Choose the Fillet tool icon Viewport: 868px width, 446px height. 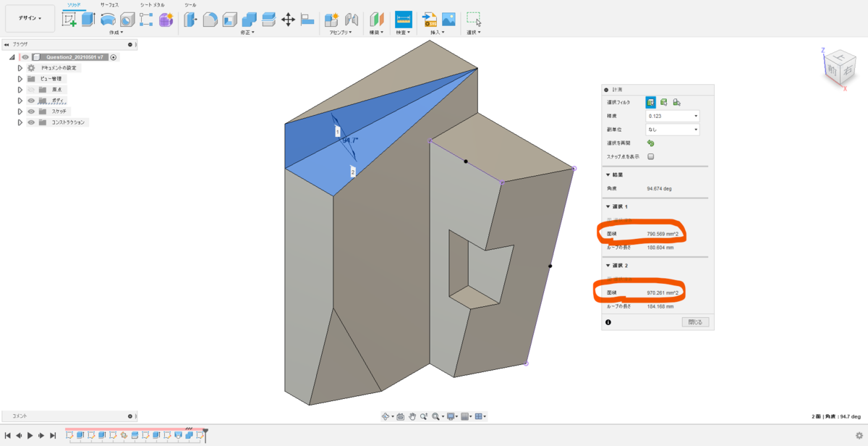click(210, 20)
